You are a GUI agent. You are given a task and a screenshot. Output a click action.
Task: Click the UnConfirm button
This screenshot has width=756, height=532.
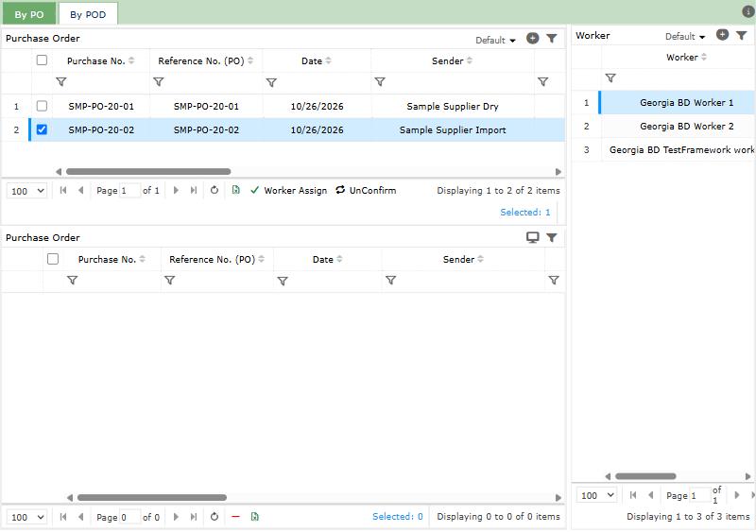click(x=366, y=191)
